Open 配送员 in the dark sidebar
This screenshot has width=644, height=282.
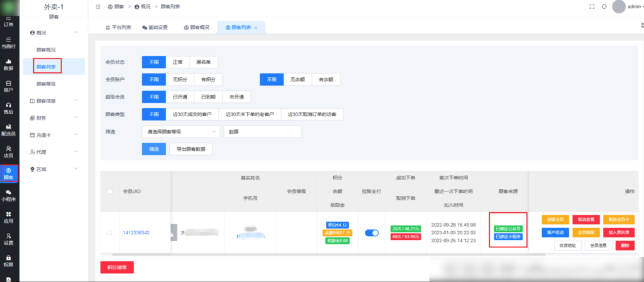click(x=9, y=130)
